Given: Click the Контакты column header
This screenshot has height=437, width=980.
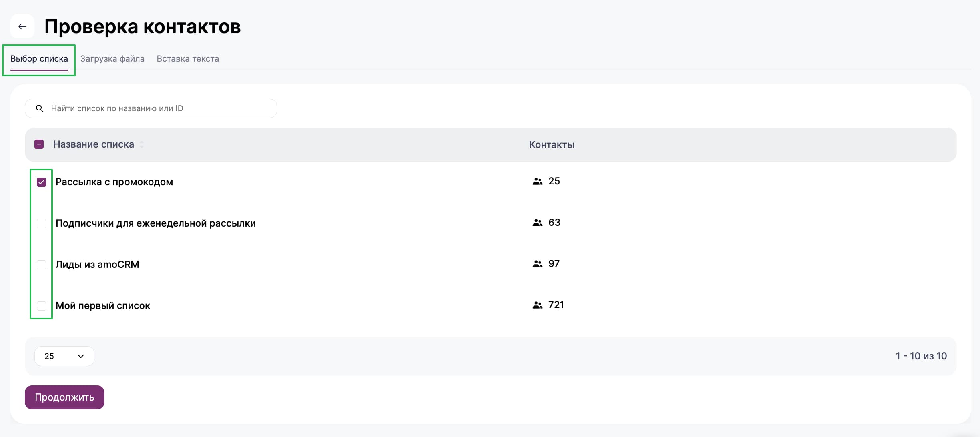Looking at the screenshot, I should 551,145.
